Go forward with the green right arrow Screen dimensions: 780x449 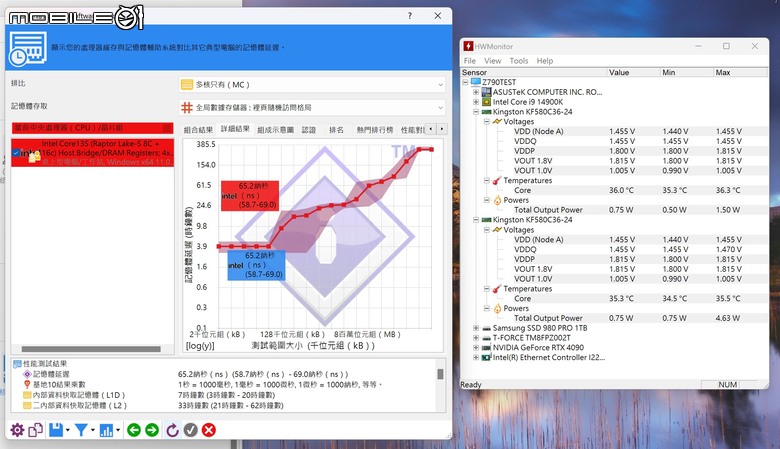coord(152,430)
